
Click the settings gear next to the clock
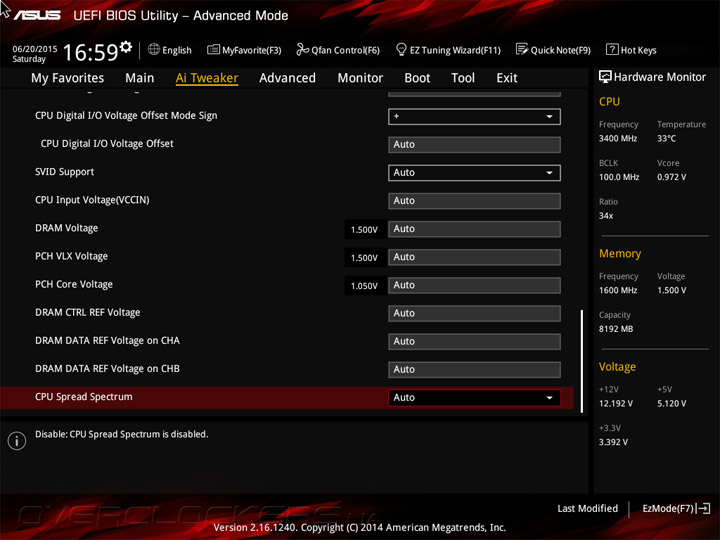coord(126,46)
